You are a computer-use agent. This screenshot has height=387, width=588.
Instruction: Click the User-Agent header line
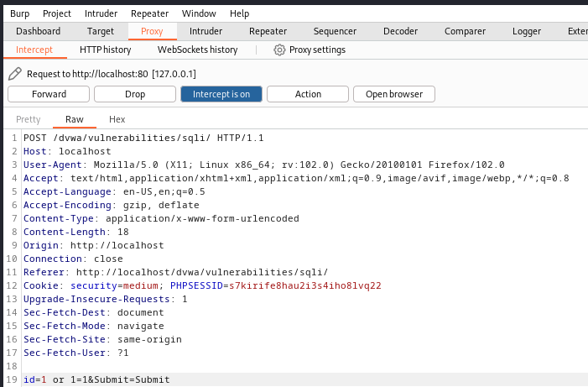point(264,165)
